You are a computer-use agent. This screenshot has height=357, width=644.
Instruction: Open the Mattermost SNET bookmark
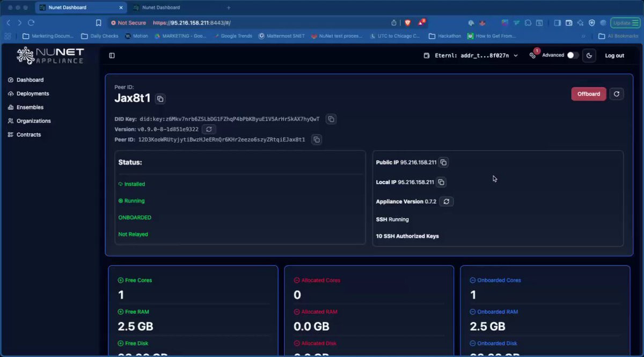pyautogui.click(x=282, y=36)
